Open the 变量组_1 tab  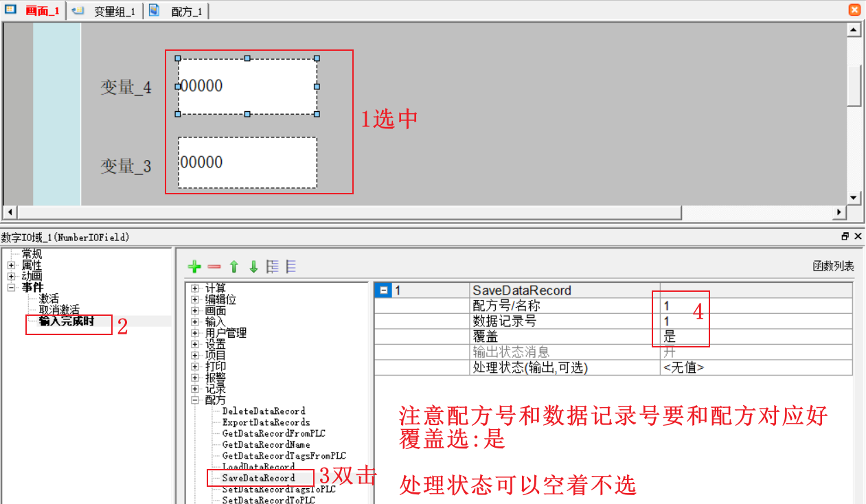115,12
